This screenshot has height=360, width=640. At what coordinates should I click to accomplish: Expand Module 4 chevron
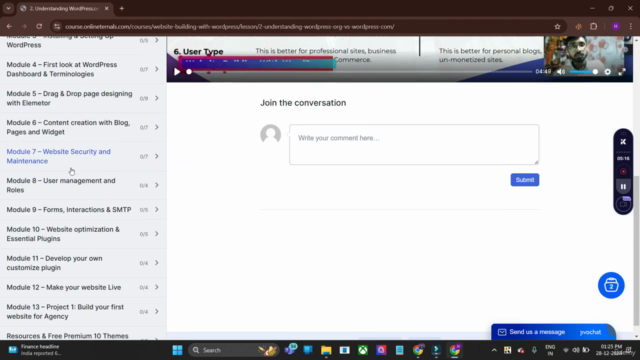click(157, 69)
